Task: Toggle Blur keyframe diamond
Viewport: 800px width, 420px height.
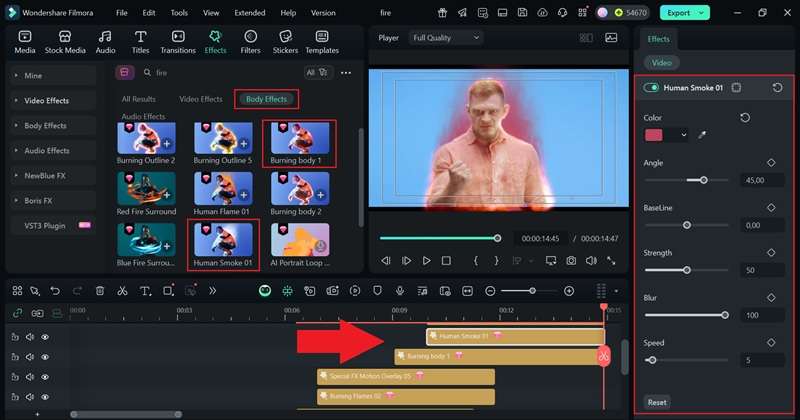Action: pos(771,298)
